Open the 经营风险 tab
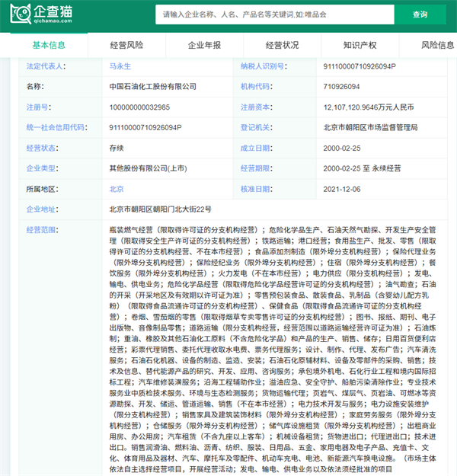 126,45
